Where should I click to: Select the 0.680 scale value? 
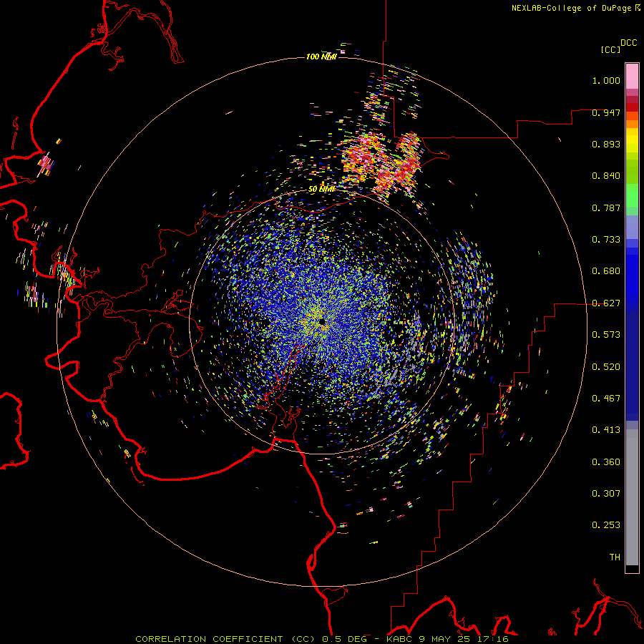coord(606,271)
